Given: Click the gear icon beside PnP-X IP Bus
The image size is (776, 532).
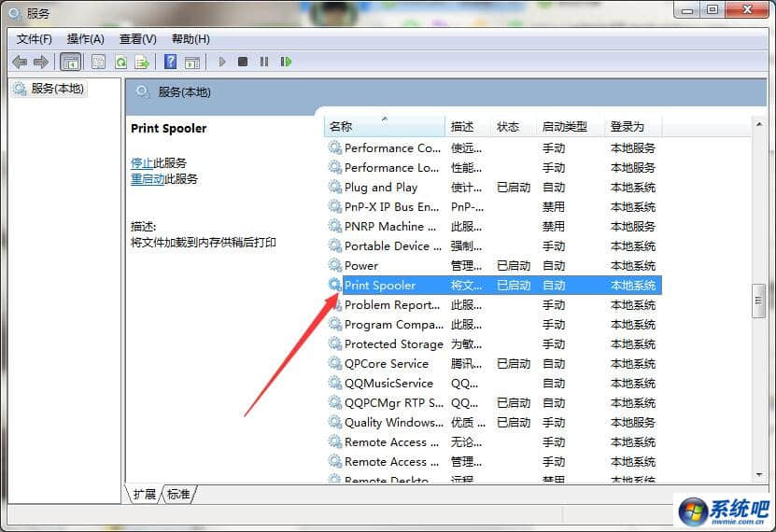Looking at the screenshot, I should pyautogui.click(x=335, y=206).
